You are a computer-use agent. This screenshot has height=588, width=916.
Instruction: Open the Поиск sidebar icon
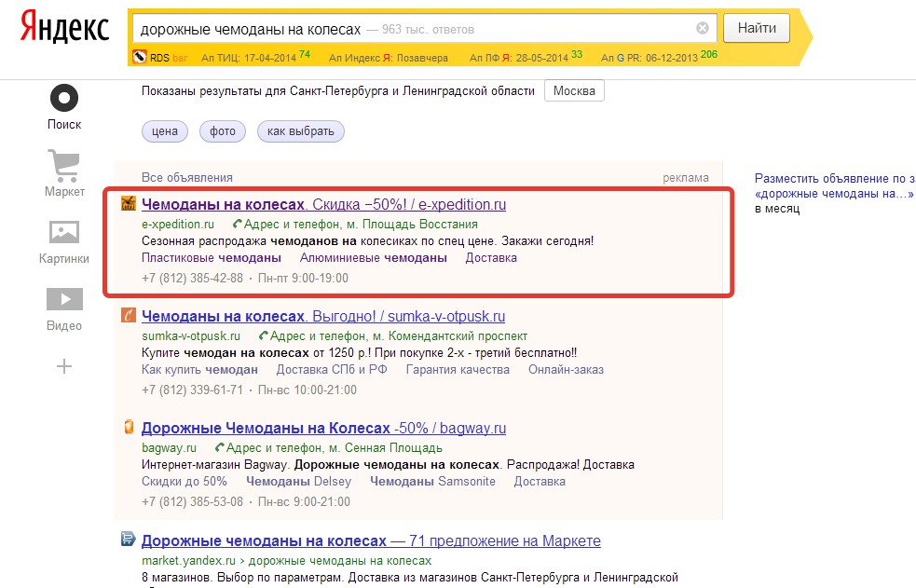[x=64, y=98]
